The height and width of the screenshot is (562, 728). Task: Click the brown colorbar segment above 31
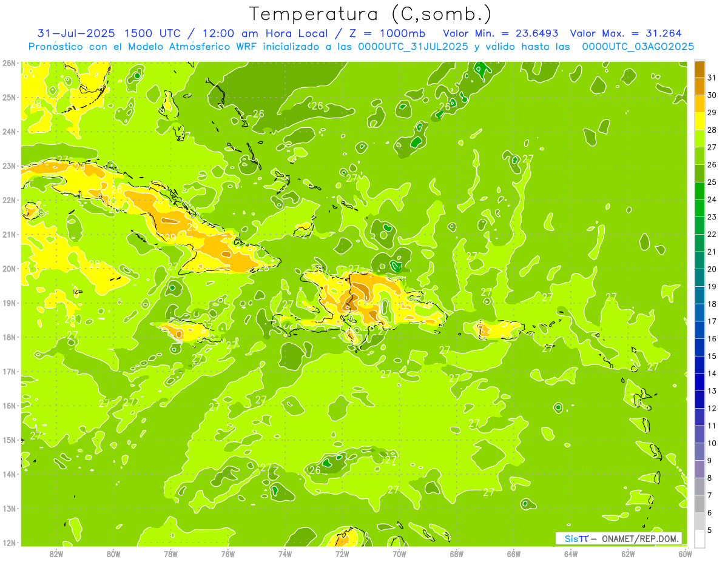click(699, 69)
